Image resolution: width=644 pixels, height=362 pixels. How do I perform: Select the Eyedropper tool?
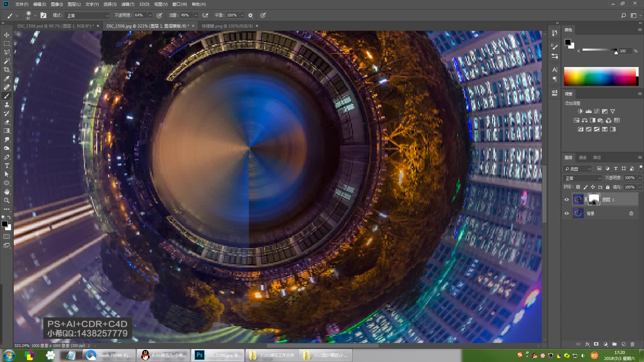click(x=7, y=78)
